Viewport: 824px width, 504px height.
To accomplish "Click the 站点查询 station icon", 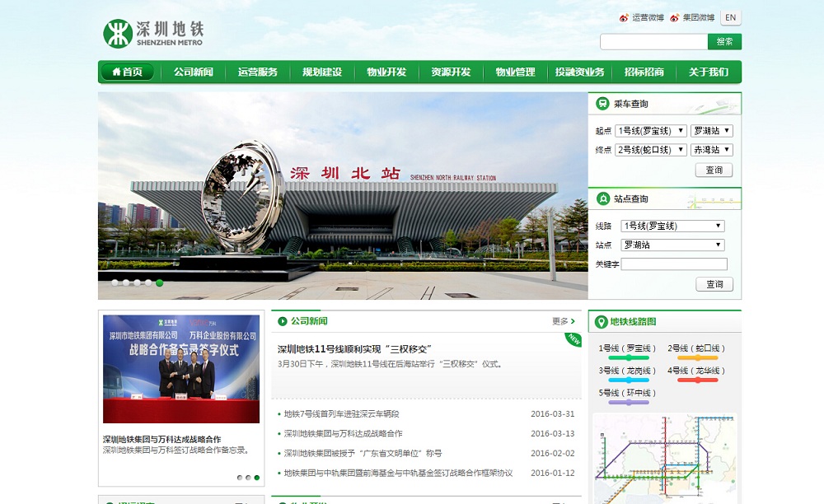I will click(x=602, y=199).
